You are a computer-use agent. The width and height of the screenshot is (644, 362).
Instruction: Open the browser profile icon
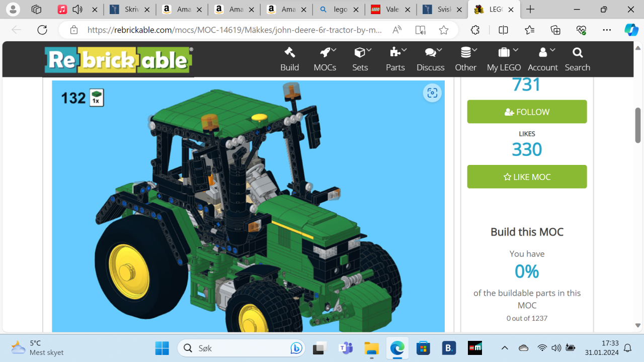point(13,10)
